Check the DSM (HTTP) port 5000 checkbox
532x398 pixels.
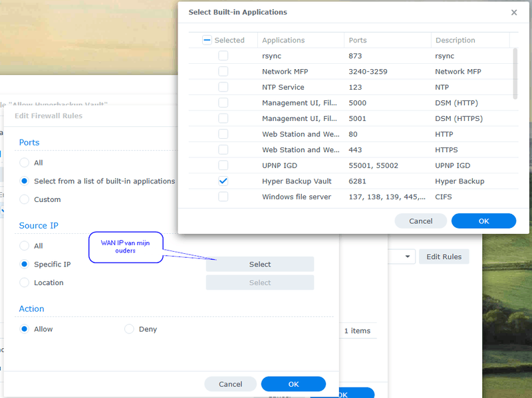pyautogui.click(x=223, y=103)
